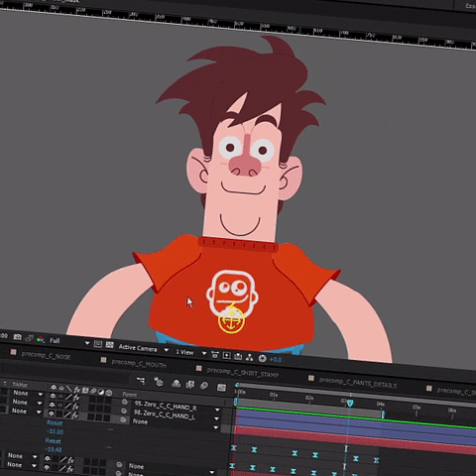Switch to precomp_C_PANTS_DETAILS tab
Screen dimensions: 476x476
[358, 383]
